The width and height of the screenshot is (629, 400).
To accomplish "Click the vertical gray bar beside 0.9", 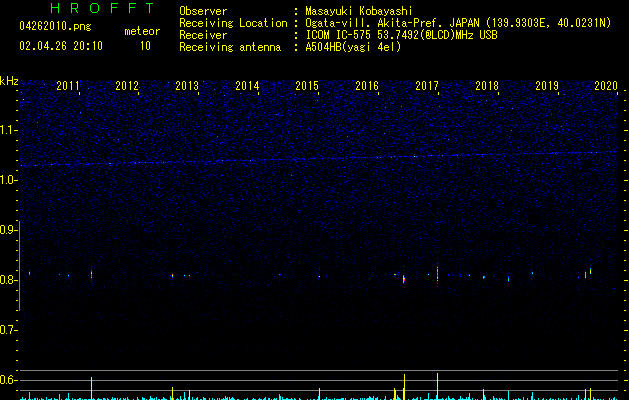I will [19, 266].
